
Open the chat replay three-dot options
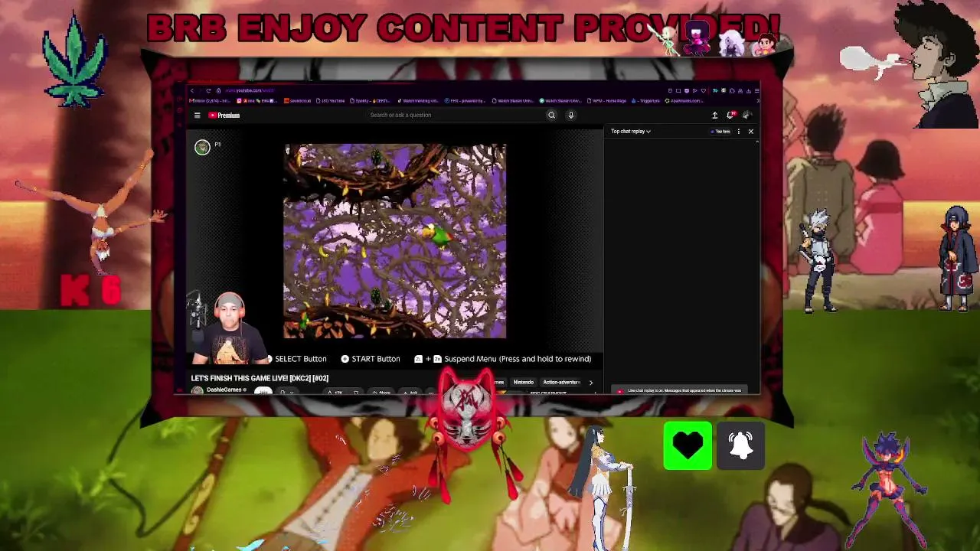(x=739, y=132)
